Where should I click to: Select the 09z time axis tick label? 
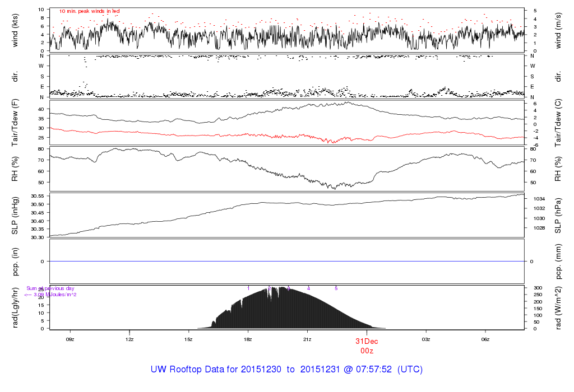[70, 339]
